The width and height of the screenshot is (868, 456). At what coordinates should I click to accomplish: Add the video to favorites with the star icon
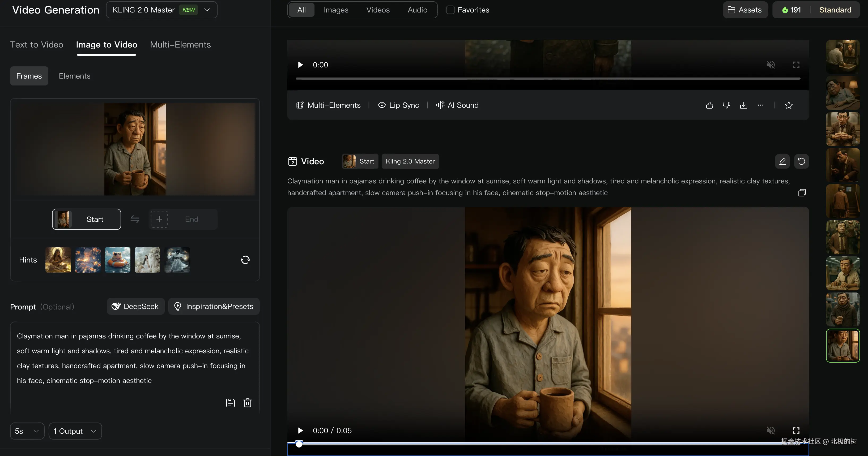(789, 105)
